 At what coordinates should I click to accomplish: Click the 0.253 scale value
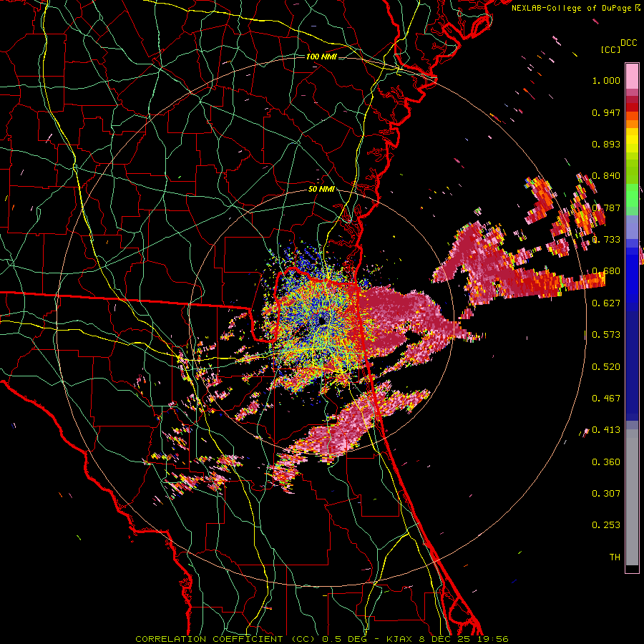click(x=606, y=525)
